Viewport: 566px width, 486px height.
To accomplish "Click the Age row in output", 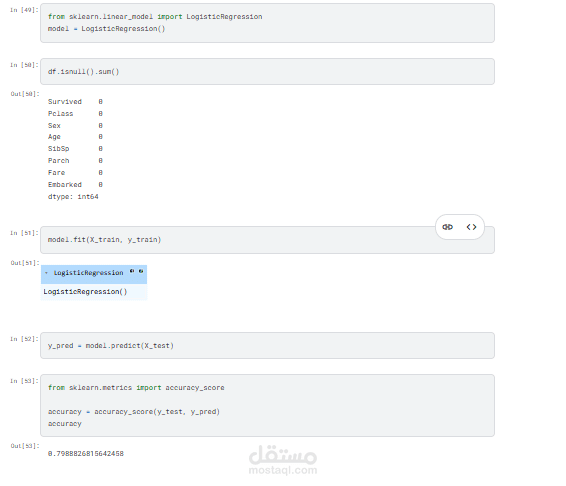I will (75, 137).
